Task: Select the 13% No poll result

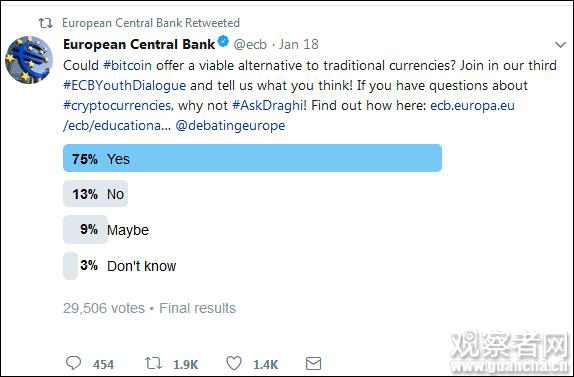Action: [96, 194]
